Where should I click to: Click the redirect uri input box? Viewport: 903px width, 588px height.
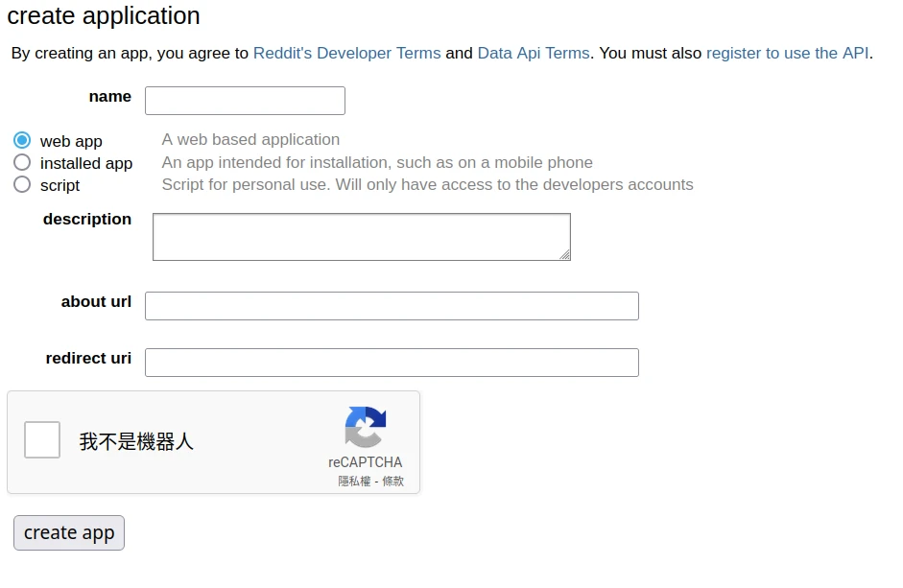click(392, 363)
